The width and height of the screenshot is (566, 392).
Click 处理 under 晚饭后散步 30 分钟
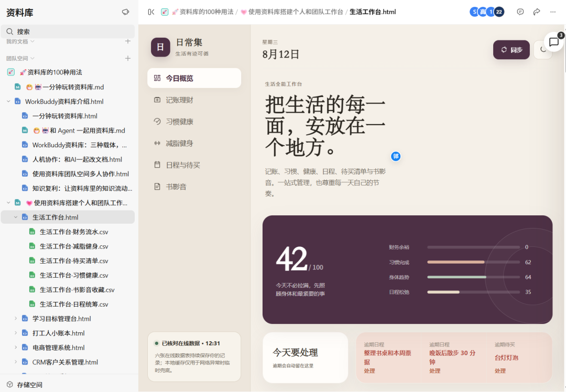point(434,371)
